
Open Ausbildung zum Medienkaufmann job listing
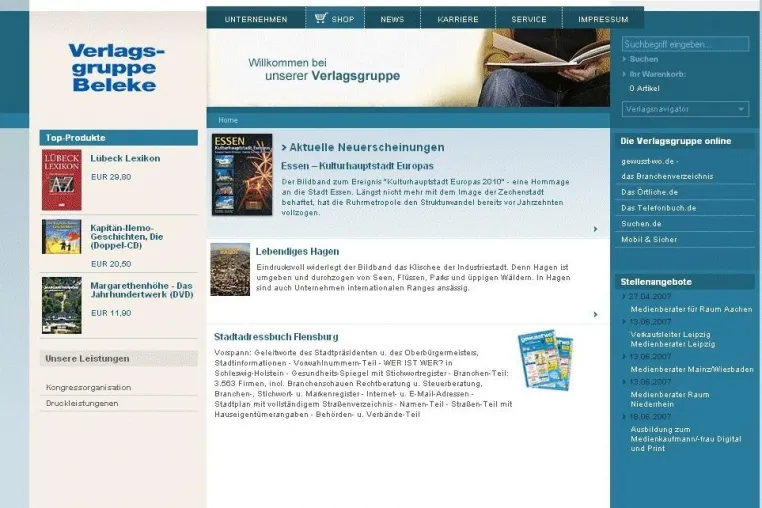(x=686, y=439)
